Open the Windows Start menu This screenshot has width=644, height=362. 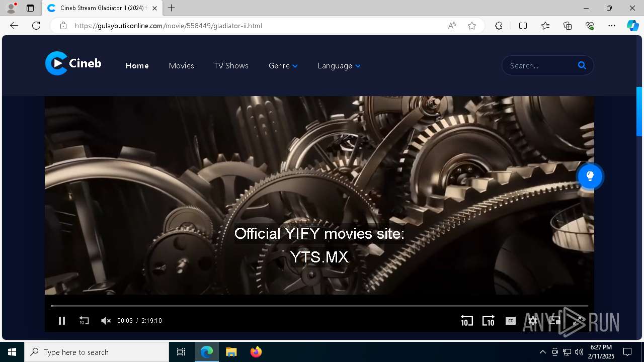tap(12, 352)
